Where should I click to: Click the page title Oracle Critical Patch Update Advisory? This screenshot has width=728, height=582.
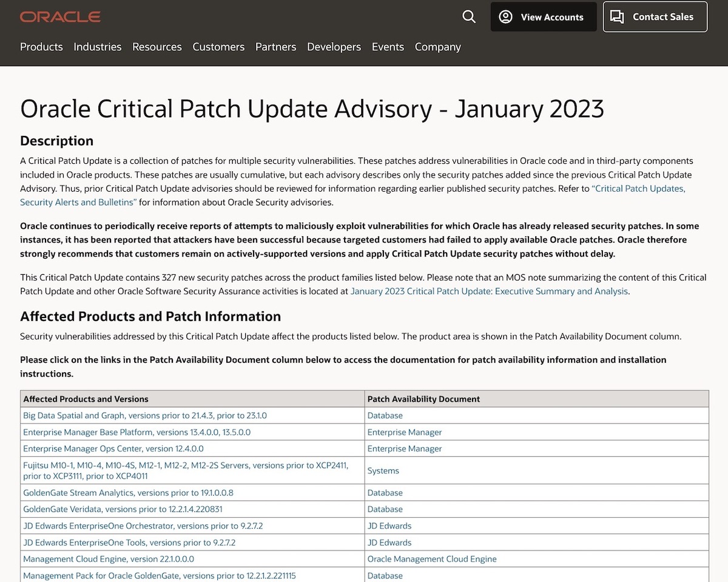(312, 109)
